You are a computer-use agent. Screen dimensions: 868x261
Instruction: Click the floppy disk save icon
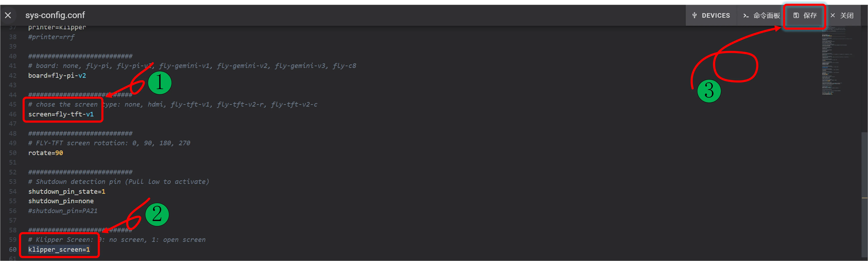point(796,15)
